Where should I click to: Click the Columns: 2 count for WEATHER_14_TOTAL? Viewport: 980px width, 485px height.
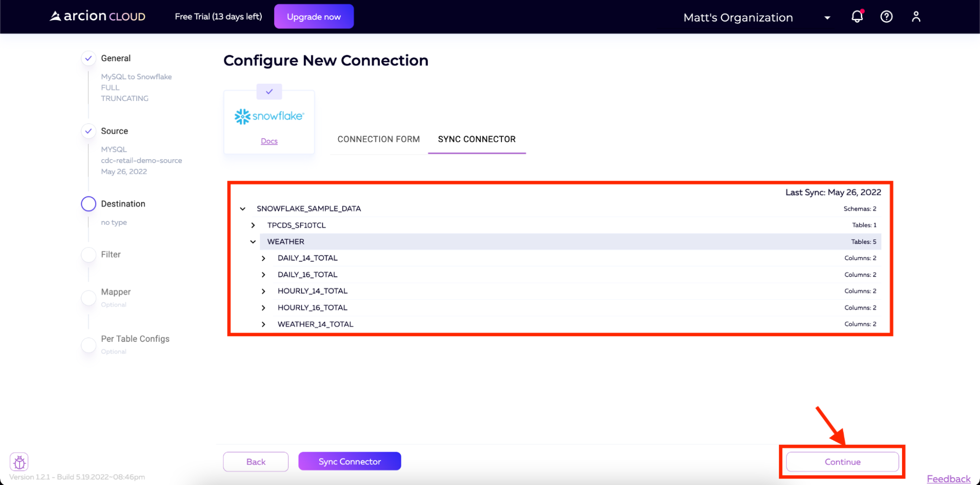pyautogui.click(x=860, y=324)
